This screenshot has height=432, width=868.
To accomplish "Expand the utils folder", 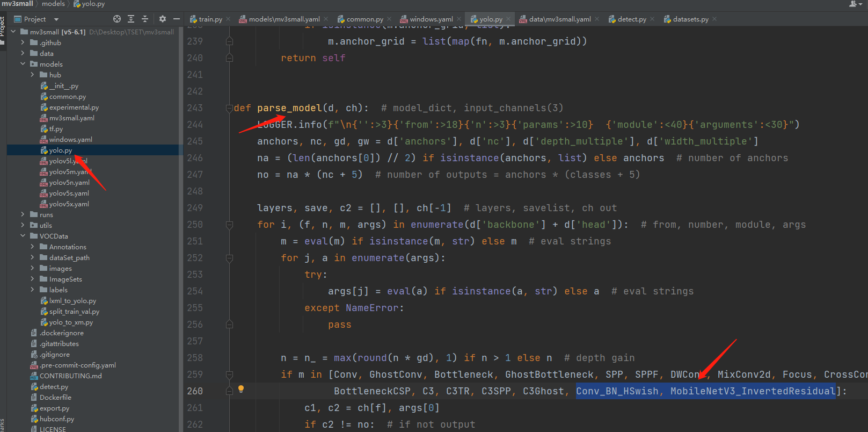I will coord(23,225).
